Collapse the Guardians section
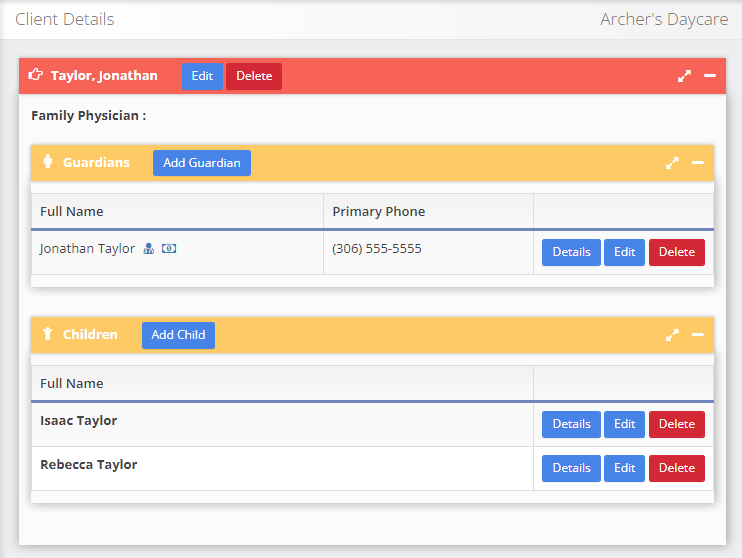 click(x=698, y=163)
